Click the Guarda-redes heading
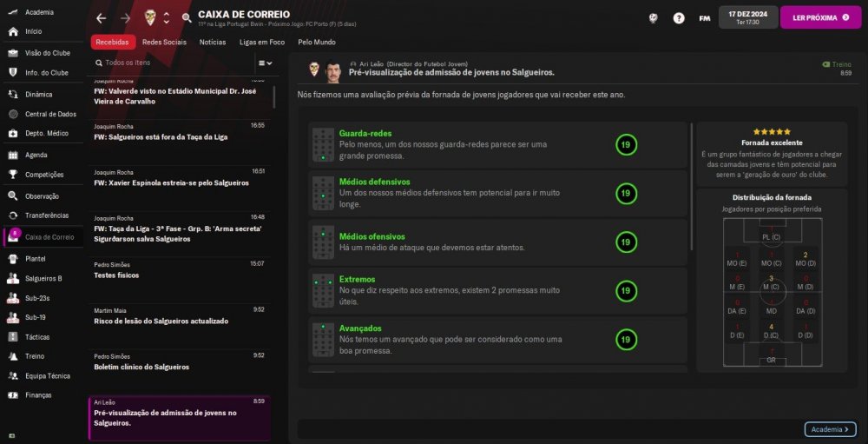 tap(365, 134)
